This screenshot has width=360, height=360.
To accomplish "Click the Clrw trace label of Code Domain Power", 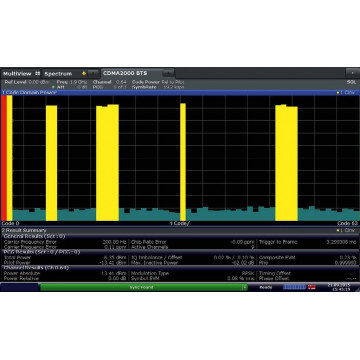I will click(x=346, y=93).
